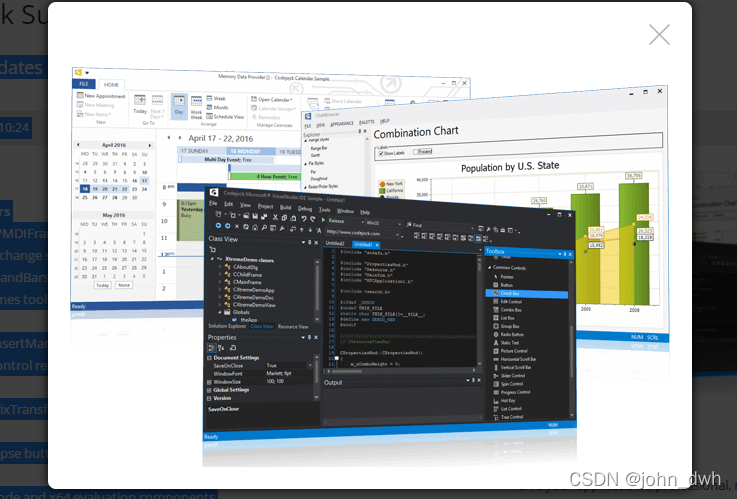Open the codejock.com URL dropdown

(x=398, y=234)
